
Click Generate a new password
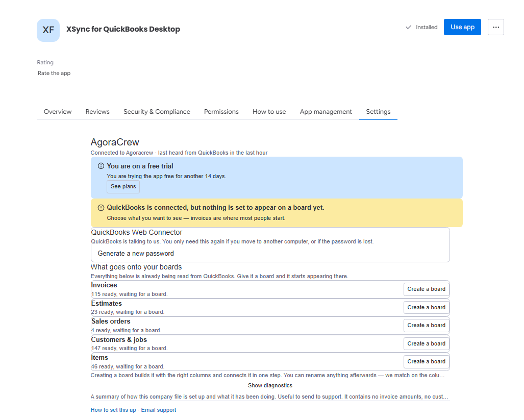click(136, 254)
